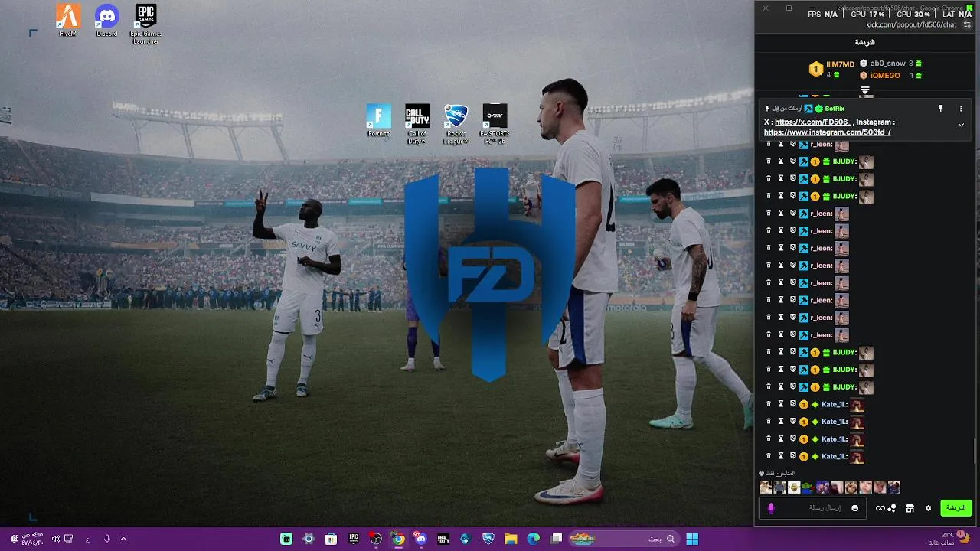Image resolution: width=980 pixels, height=551 pixels.
Task: Timeout Kate_1L using hourglass on bottom message
Action: [781, 456]
